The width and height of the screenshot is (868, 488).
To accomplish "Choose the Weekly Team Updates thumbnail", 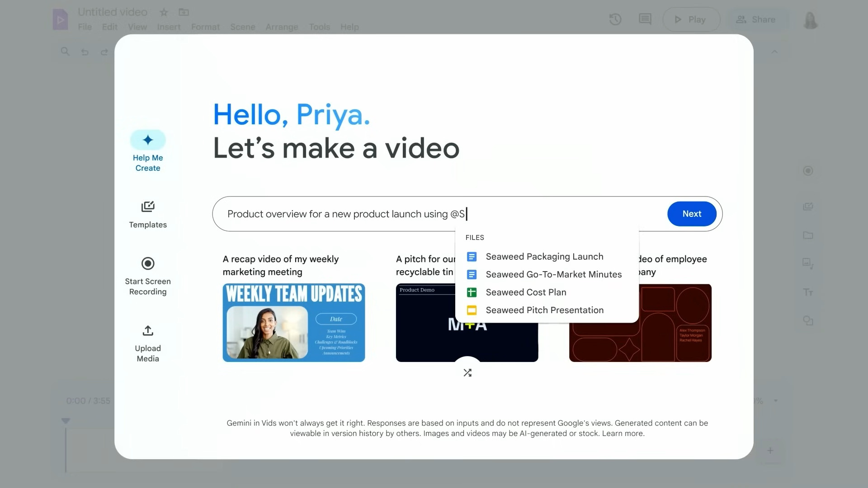I will [x=294, y=323].
